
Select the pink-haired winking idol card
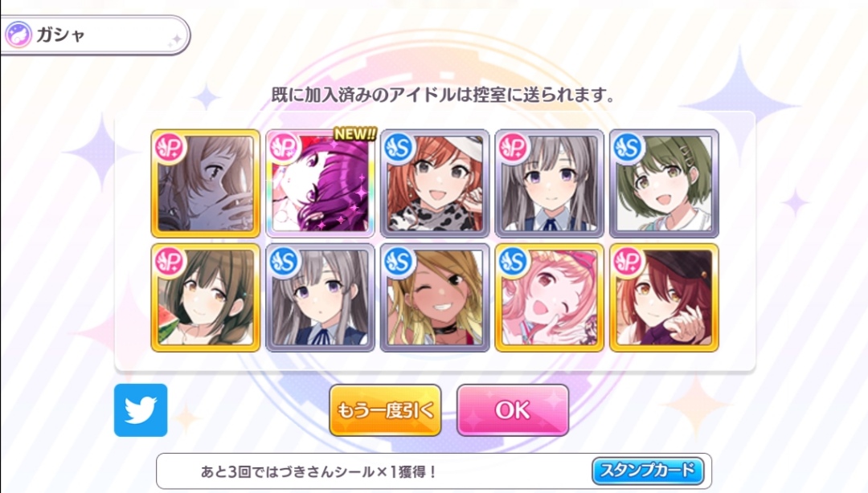549,298
